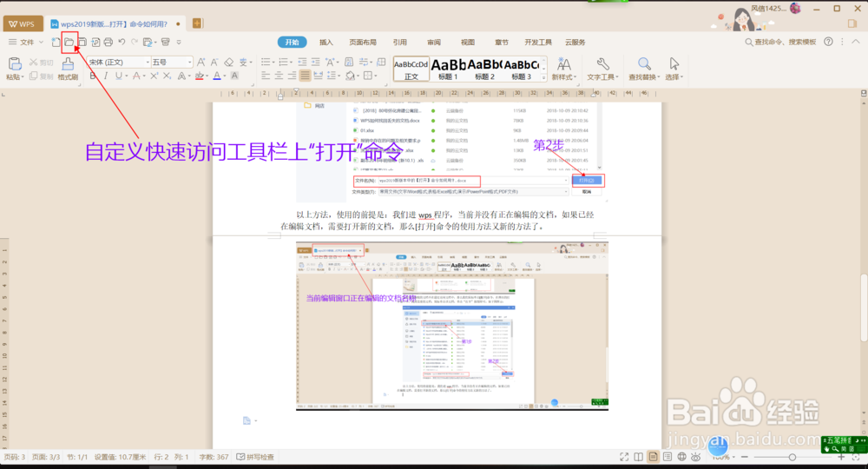Screen dimensions: 868x469
Task: Toggle Strikethrough formatting
Action: coord(136,76)
